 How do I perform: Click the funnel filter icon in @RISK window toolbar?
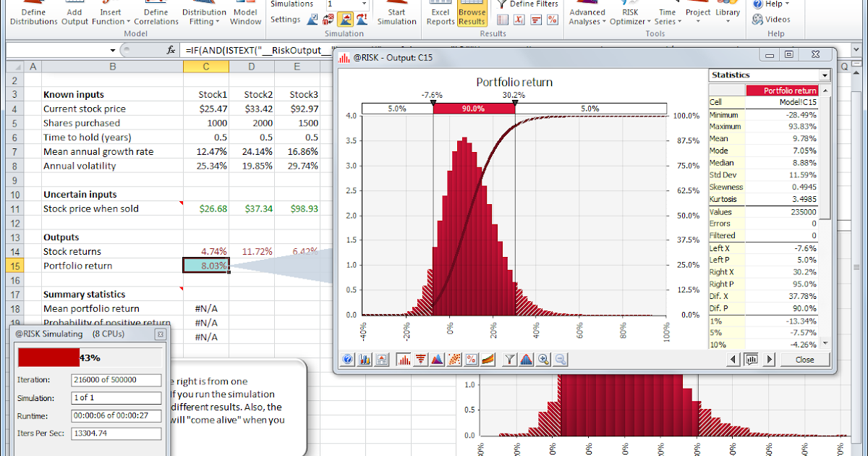(510, 359)
